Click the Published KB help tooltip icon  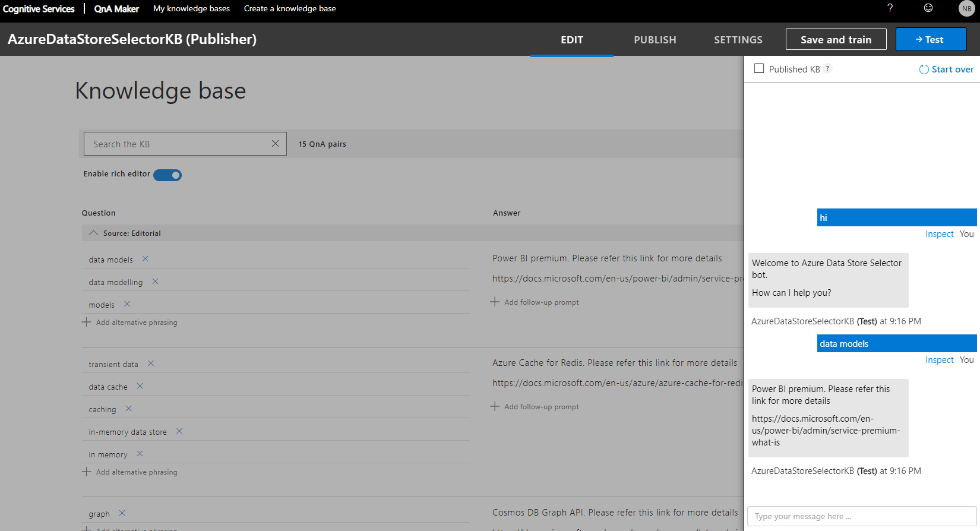(x=827, y=69)
